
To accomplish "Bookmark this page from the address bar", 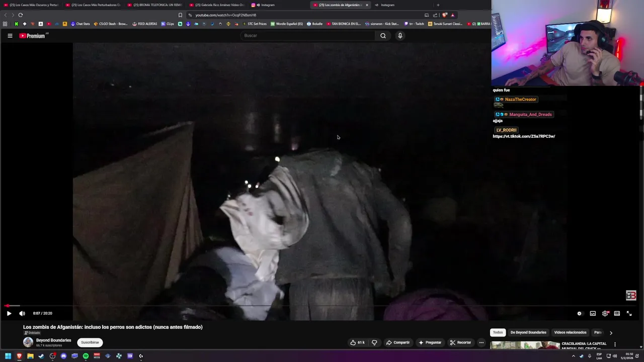I will click(x=180, y=15).
